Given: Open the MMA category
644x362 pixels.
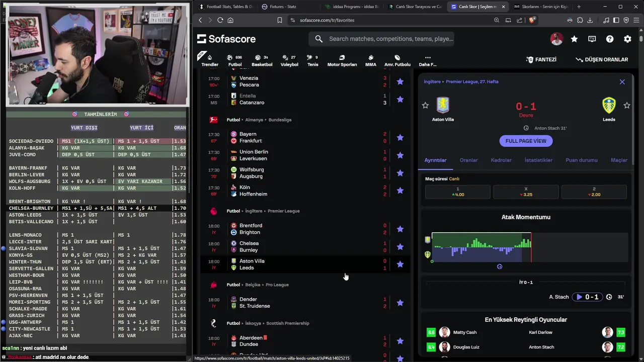Looking at the screenshot, I should click(x=371, y=60).
